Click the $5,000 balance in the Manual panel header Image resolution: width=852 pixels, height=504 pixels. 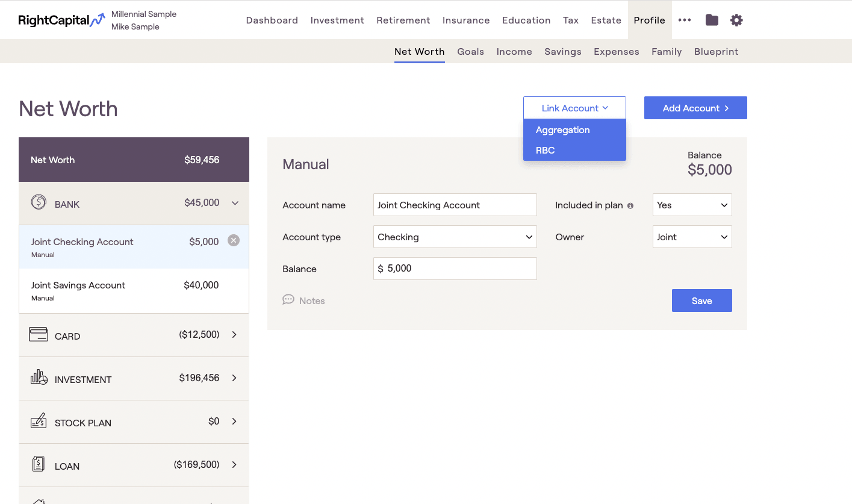(x=710, y=170)
